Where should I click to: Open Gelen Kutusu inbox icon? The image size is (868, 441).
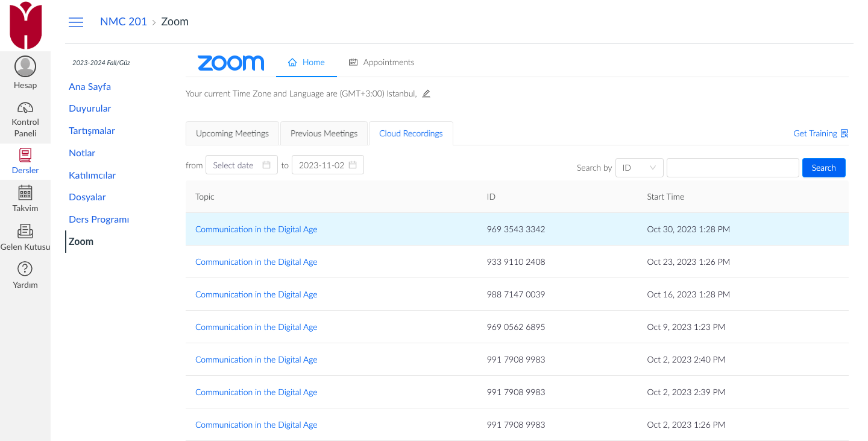click(x=25, y=231)
